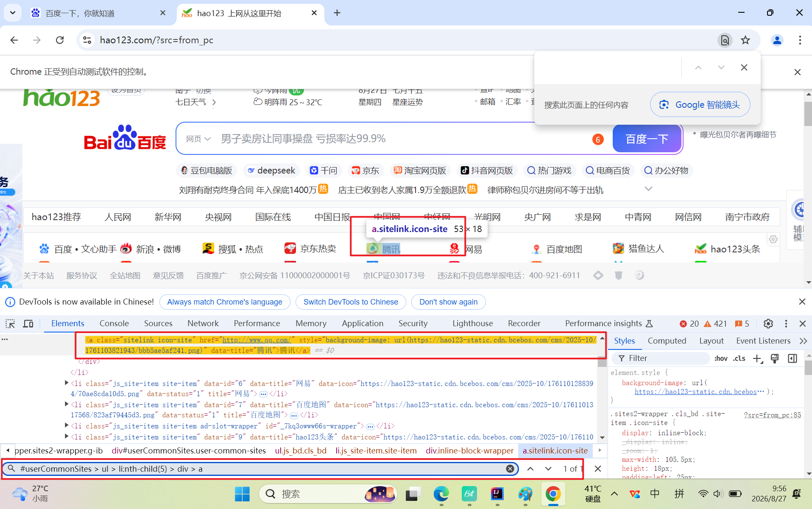Click the gear icon beside the site list

tap(773, 239)
